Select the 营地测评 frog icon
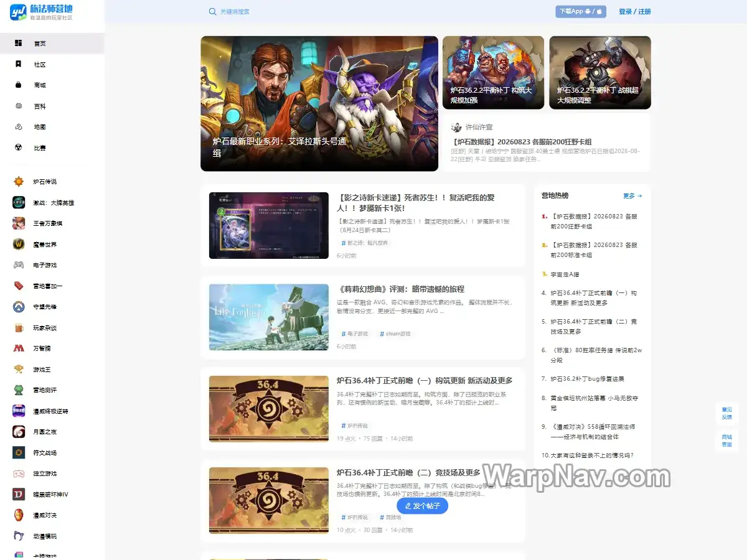Image resolution: width=747 pixels, height=560 pixels. [x=19, y=390]
